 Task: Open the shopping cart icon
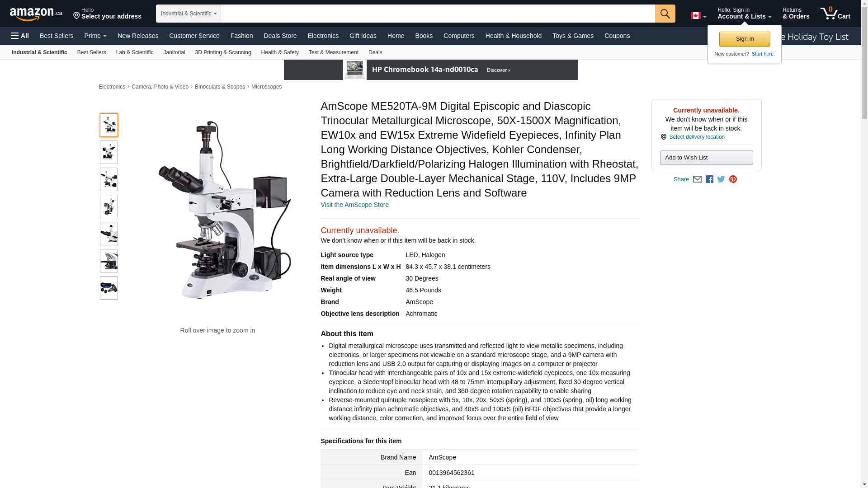tap(835, 13)
